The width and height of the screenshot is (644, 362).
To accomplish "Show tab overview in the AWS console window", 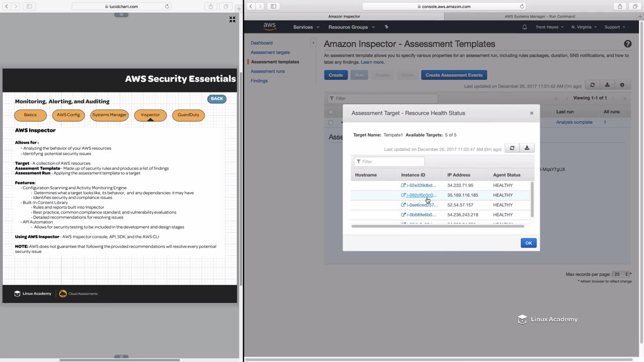I will (635, 7).
